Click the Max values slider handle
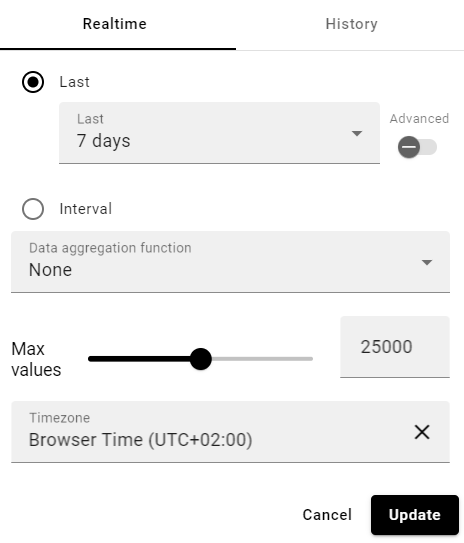464x543 pixels. (x=200, y=359)
